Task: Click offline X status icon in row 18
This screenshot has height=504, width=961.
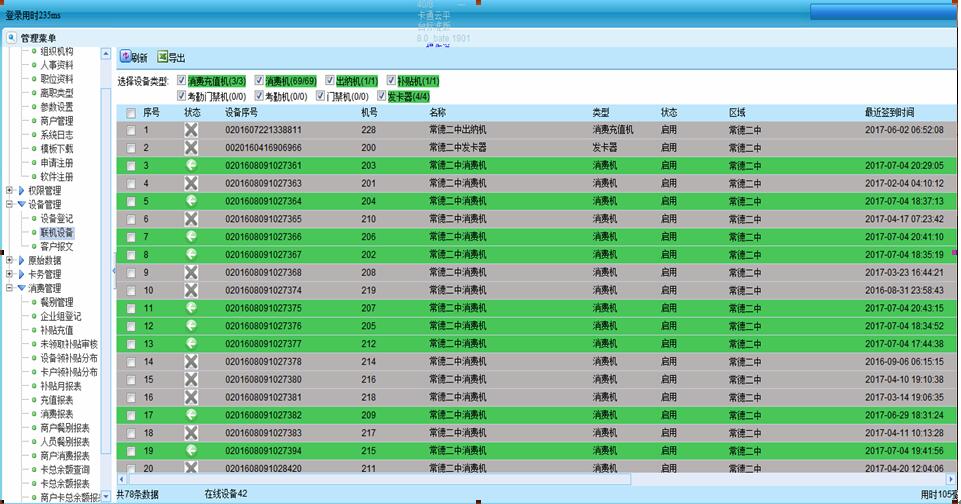Action: tap(191, 432)
